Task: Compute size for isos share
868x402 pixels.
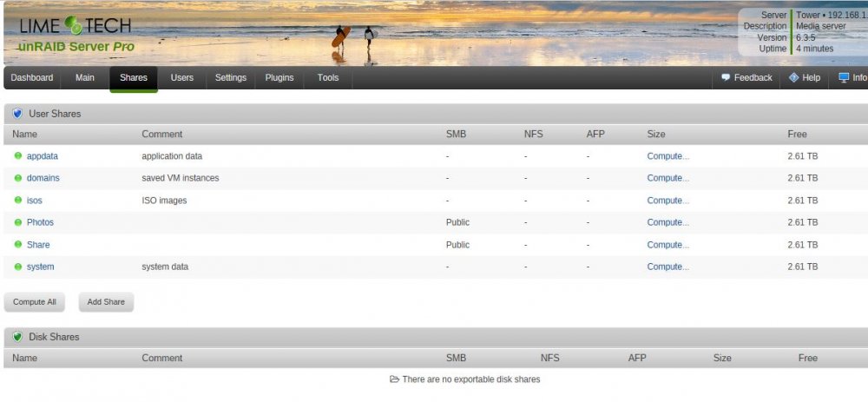Action: 668,201
